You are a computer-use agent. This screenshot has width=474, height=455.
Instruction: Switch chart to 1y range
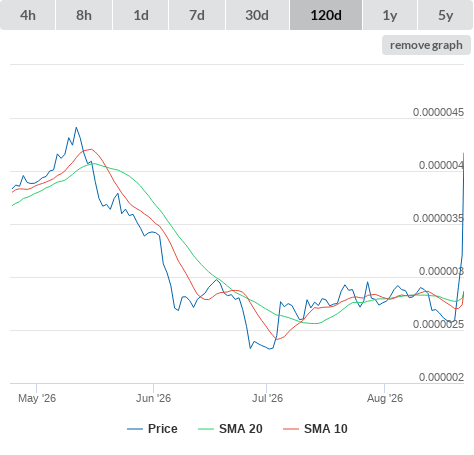(x=390, y=15)
